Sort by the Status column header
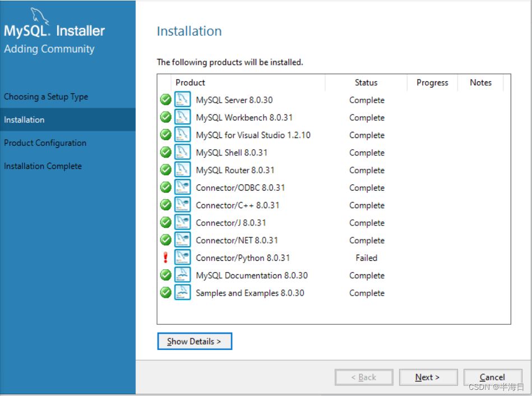The width and height of the screenshot is (532, 396). [366, 82]
